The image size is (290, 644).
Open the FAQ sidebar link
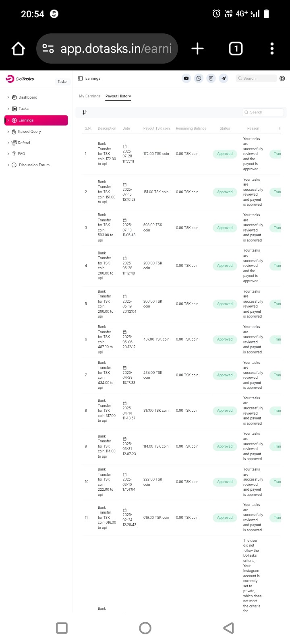coord(21,154)
